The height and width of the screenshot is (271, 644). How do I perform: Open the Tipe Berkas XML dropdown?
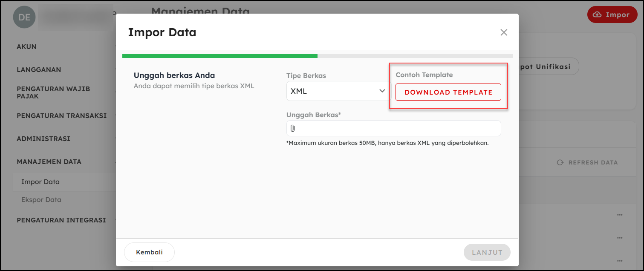coord(338,91)
